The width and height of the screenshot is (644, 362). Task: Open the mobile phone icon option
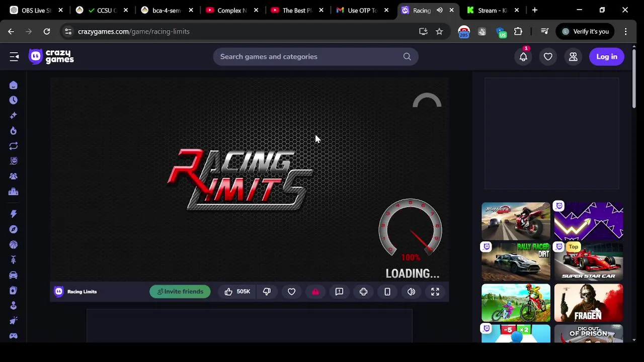(387, 292)
